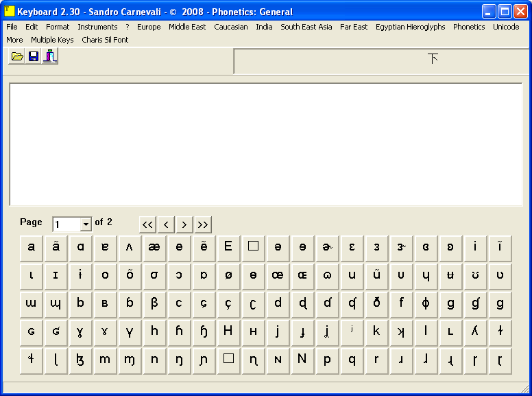Insert the ç c-cedilla key
This screenshot has height=396, width=532.
pos(228,305)
